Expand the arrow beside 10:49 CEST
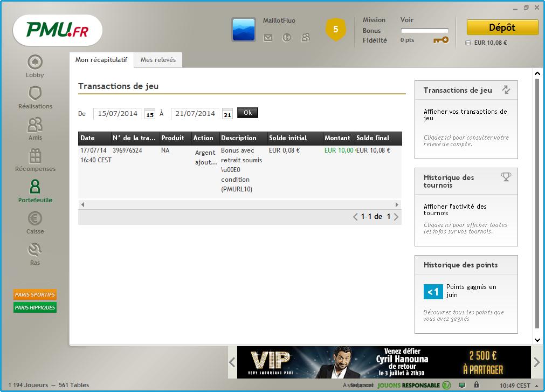The width and height of the screenshot is (545, 392). (537, 386)
